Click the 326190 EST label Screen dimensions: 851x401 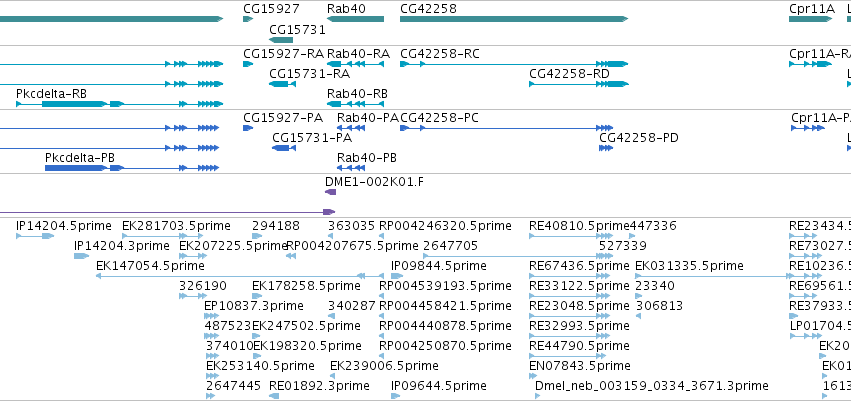point(203,285)
